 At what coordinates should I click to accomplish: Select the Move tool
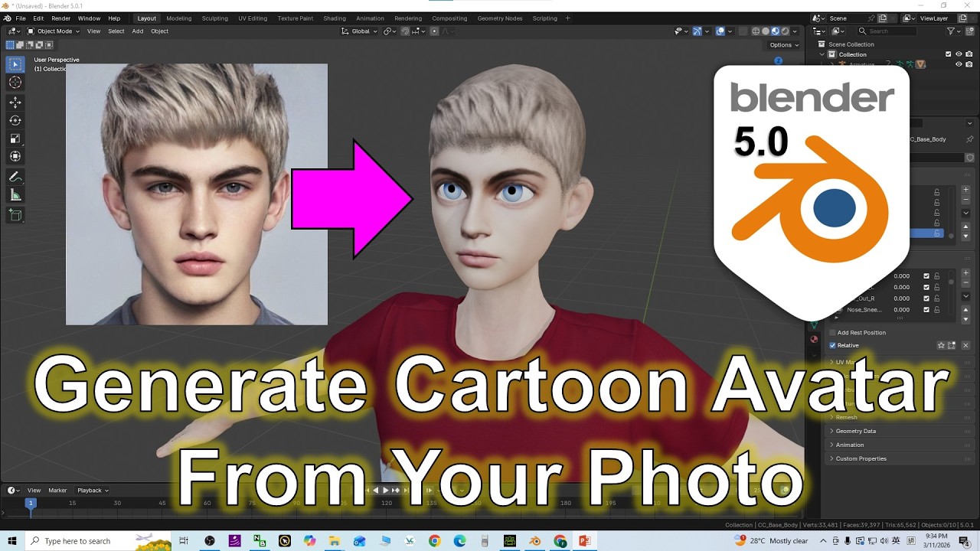(15, 103)
